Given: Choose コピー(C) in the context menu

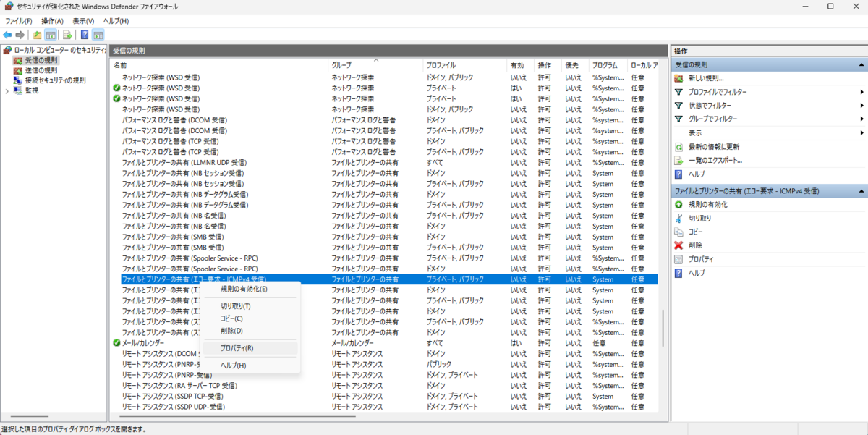Looking at the screenshot, I should [x=250, y=318].
